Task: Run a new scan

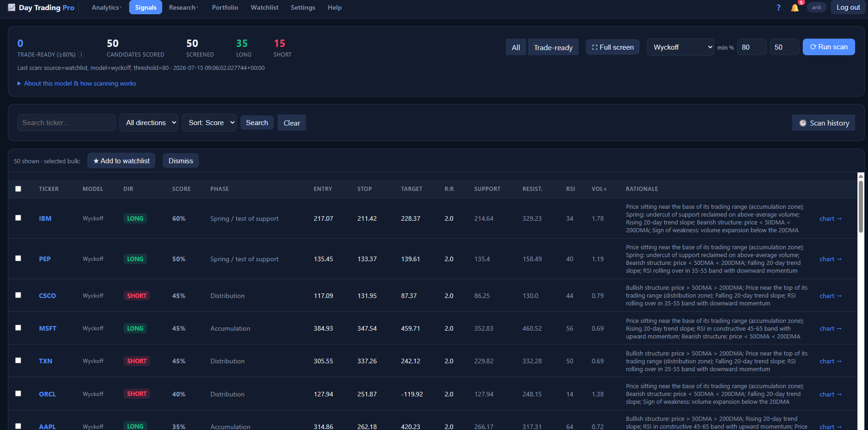Action: point(829,47)
